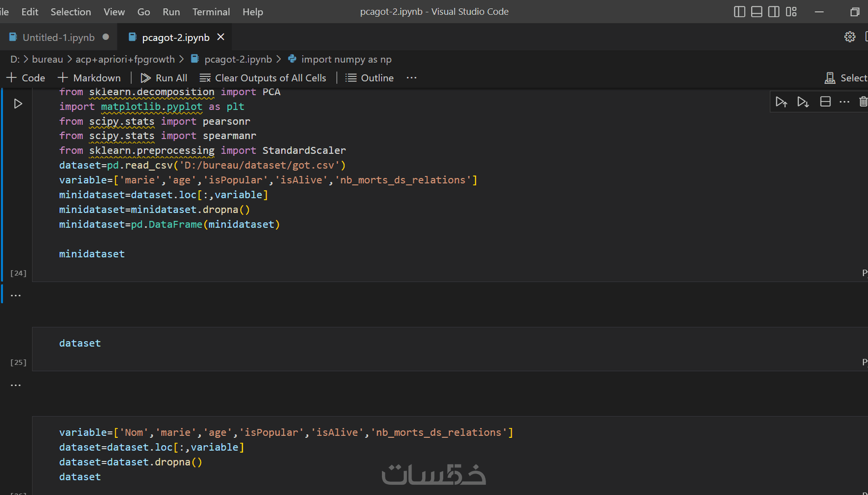Split the current notebook cell
Screen dimensions: 868x495
point(825,102)
